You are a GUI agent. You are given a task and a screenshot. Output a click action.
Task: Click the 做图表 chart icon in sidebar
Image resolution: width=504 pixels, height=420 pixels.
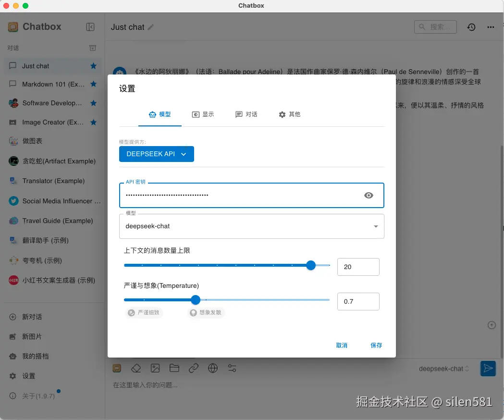(13, 141)
